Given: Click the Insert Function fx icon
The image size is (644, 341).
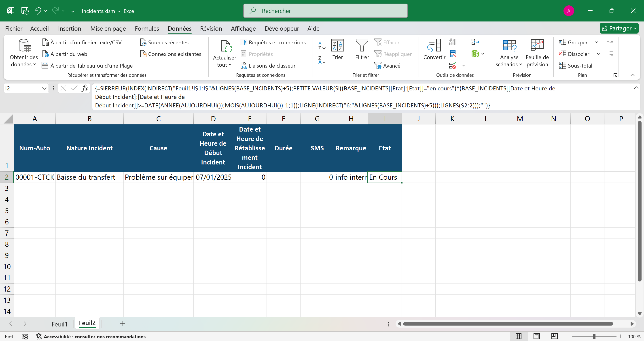Looking at the screenshot, I should [85, 88].
